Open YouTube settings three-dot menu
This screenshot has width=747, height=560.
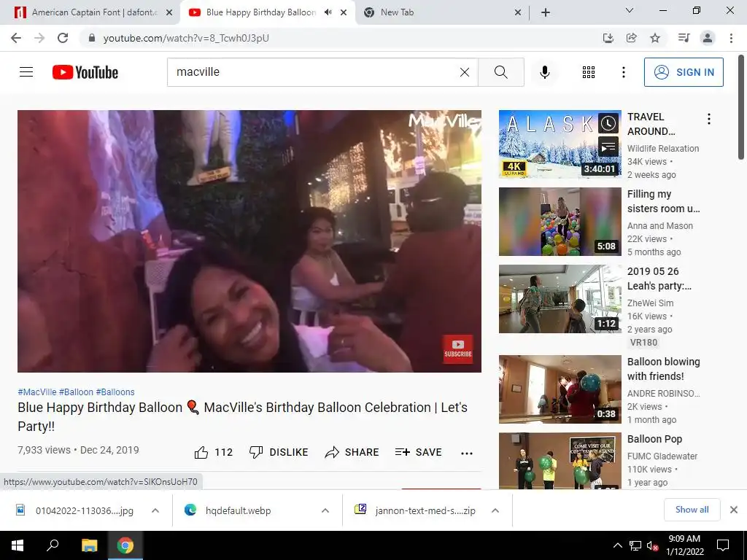tap(623, 72)
